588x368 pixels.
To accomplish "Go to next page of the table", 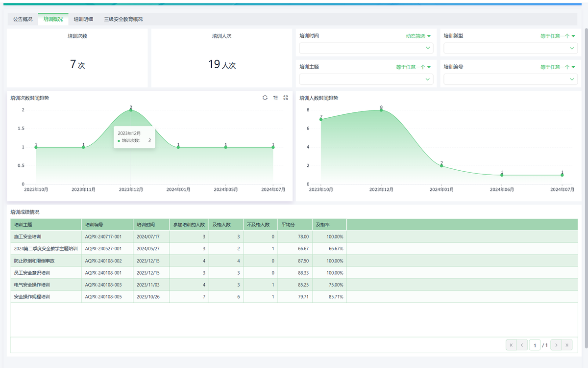I will pos(556,345).
